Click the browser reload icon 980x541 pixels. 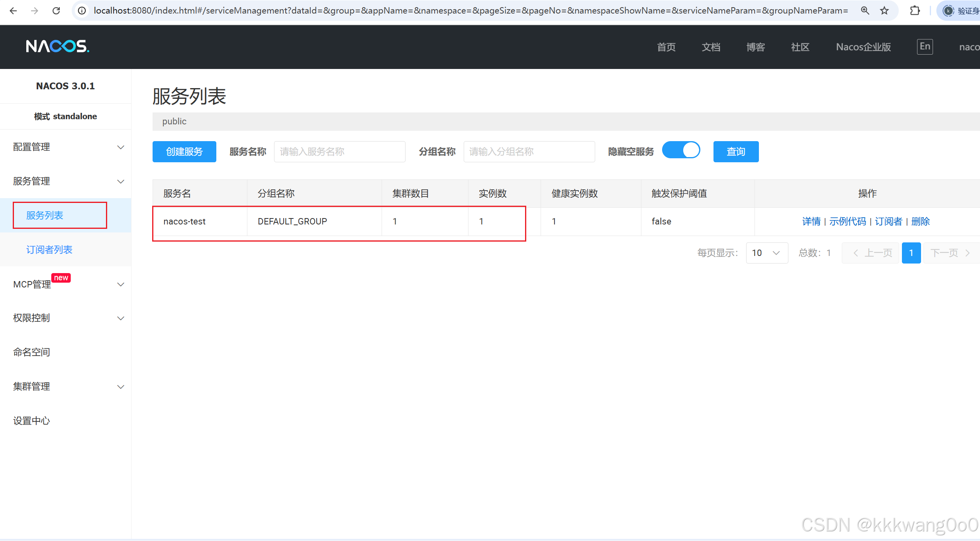pos(56,11)
